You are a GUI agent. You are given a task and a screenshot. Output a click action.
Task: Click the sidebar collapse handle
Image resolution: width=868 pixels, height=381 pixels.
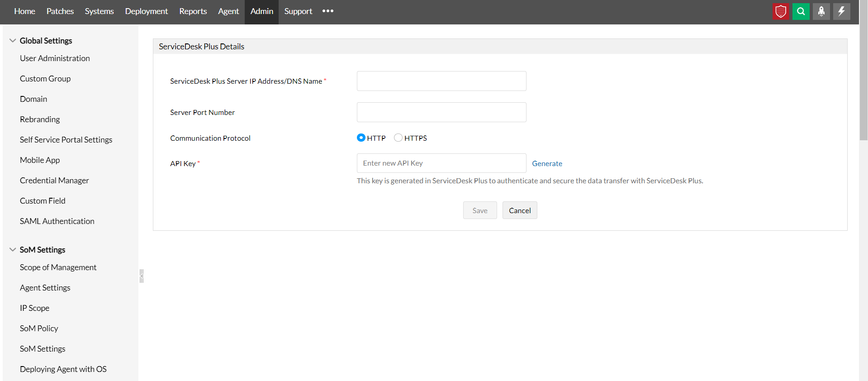tap(142, 276)
